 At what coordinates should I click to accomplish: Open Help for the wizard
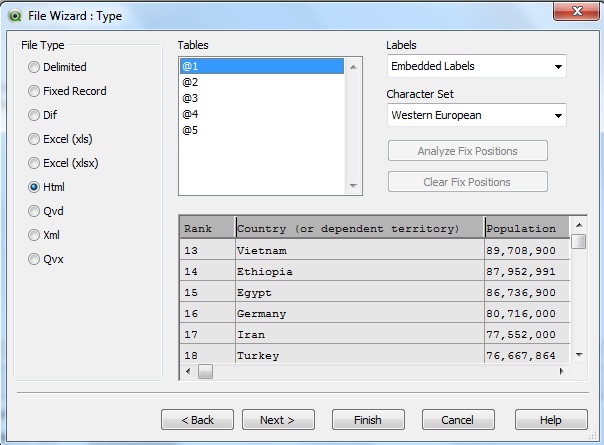point(551,420)
